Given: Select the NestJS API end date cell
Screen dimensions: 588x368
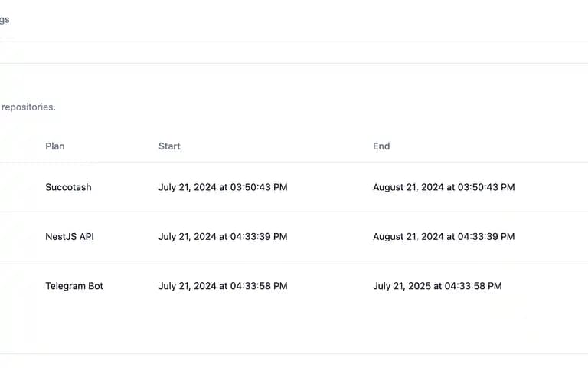Looking at the screenshot, I should tap(443, 237).
